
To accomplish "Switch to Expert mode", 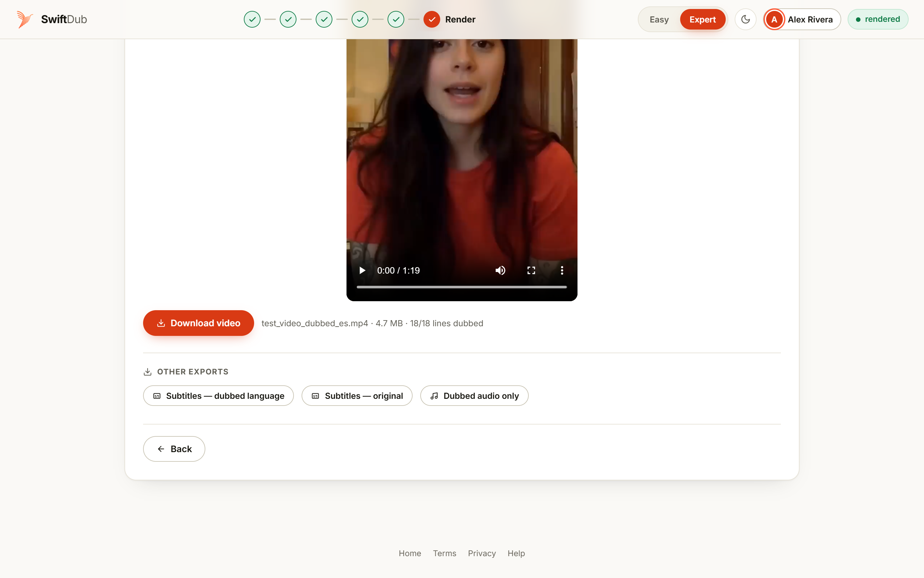I will [x=702, y=20].
